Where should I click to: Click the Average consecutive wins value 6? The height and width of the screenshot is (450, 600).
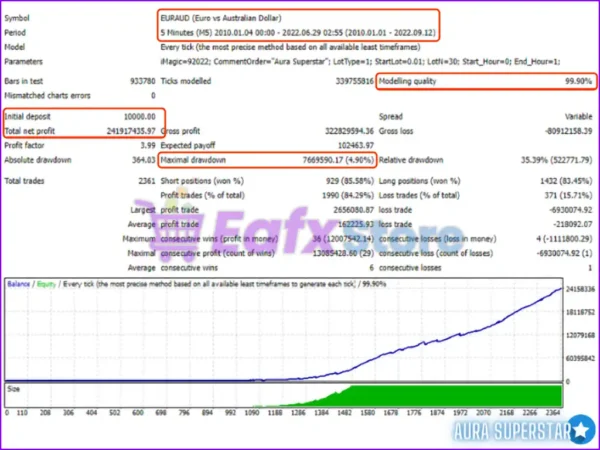[x=371, y=268]
